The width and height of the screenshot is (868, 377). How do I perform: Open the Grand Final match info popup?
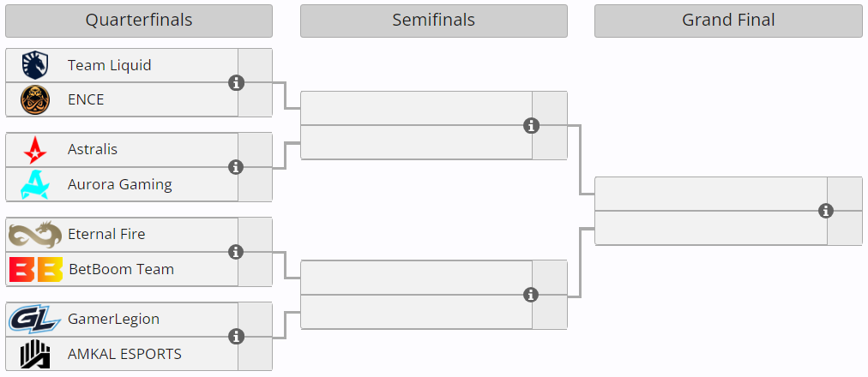pyautogui.click(x=826, y=211)
